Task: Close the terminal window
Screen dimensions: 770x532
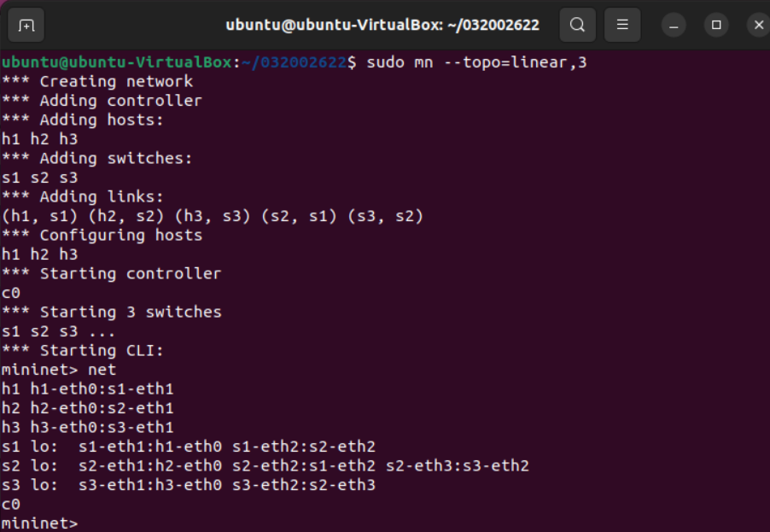Action: (x=759, y=25)
